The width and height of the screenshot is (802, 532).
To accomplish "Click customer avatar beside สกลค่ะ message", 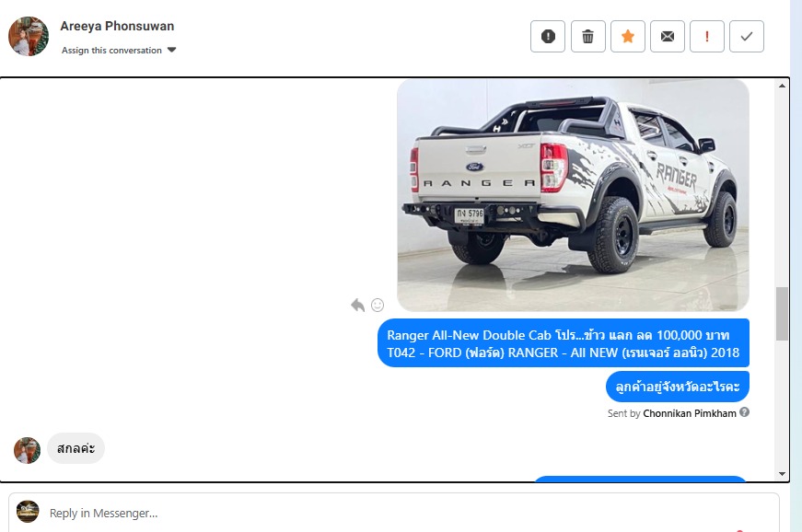I will click(27, 450).
